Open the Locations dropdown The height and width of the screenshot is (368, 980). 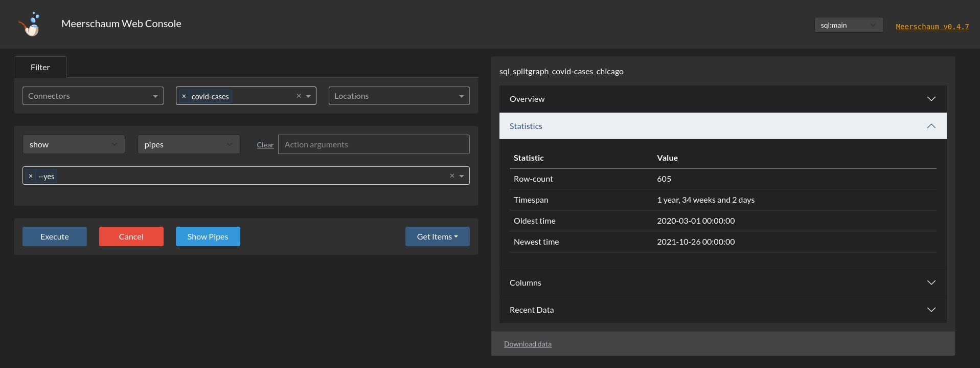399,96
